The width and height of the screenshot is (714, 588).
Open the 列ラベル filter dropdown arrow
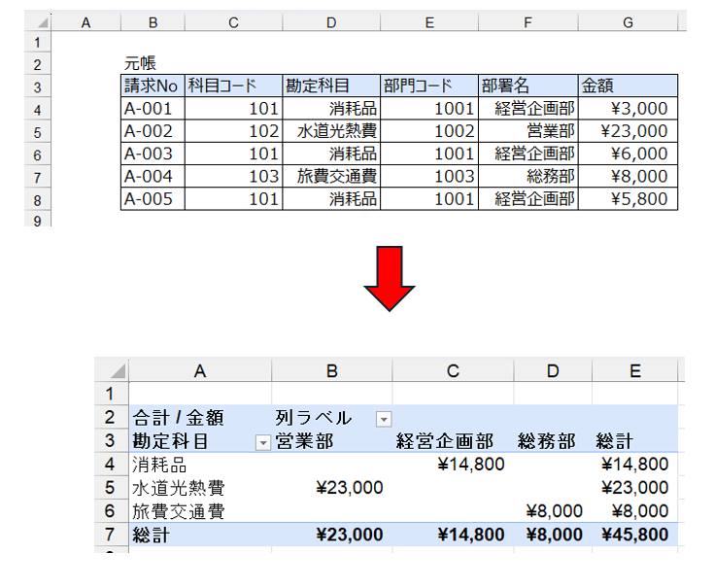(x=384, y=419)
